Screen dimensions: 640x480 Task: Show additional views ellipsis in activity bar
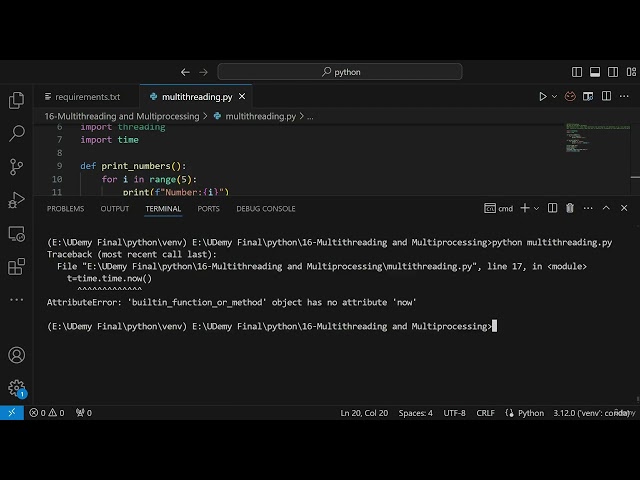point(16,300)
